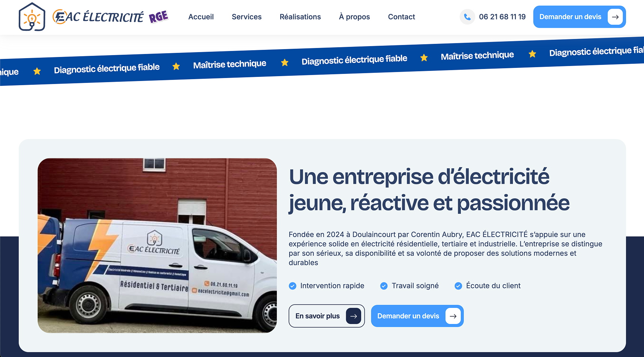Click the En savoir plus button

(327, 316)
